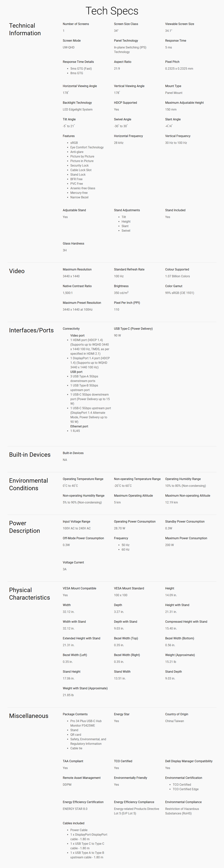Select the 3440 x 1440 maximum resolution value
224x868 pixels.
point(71,276)
